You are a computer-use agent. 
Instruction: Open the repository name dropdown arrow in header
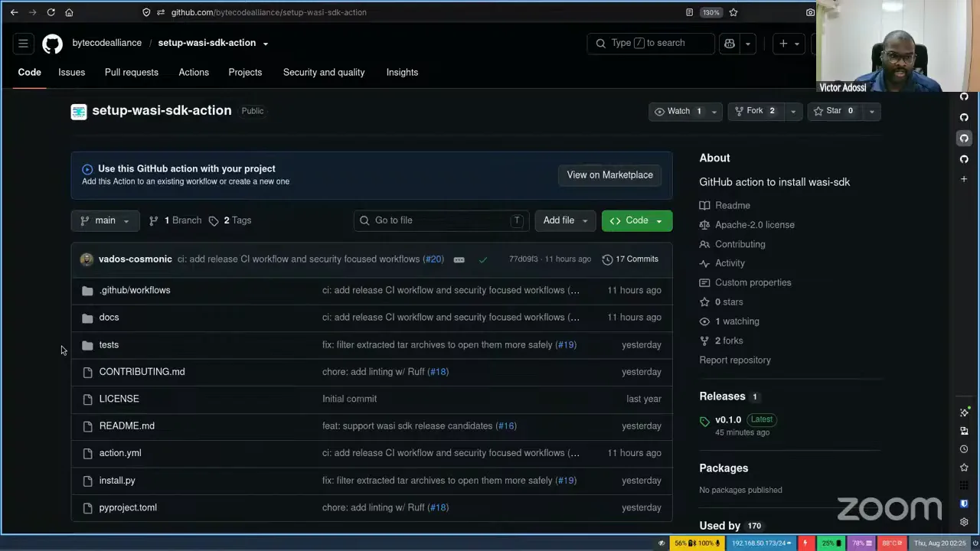click(x=265, y=44)
